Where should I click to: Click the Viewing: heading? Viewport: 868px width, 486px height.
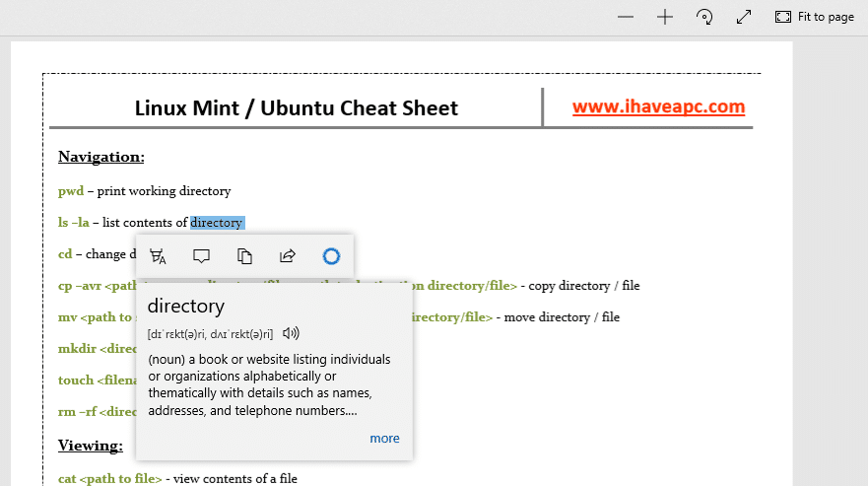[91, 447]
